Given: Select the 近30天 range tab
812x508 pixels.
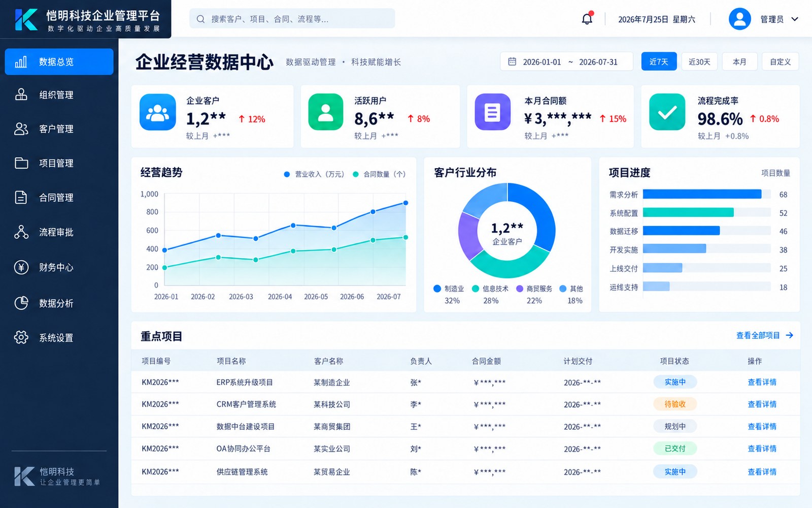Looking at the screenshot, I should 699,61.
